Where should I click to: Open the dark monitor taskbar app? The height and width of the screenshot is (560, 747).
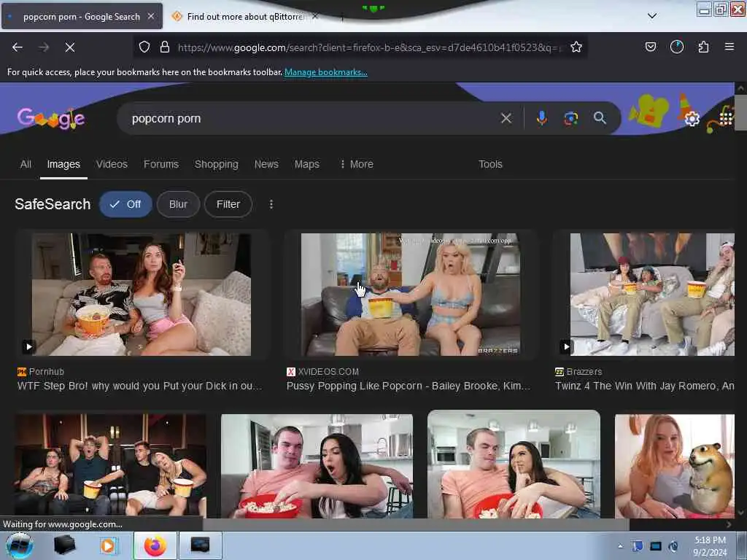pyautogui.click(x=200, y=545)
